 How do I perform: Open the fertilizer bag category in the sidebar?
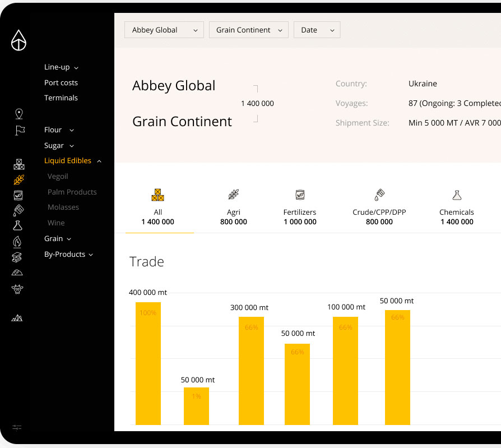pyautogui.click(x=18, y=195)
